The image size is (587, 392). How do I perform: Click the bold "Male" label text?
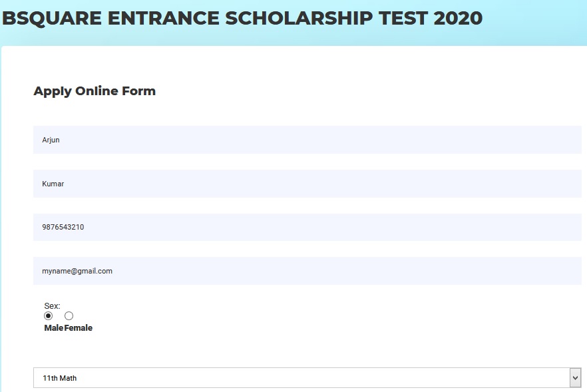click(x=54, y=328)
